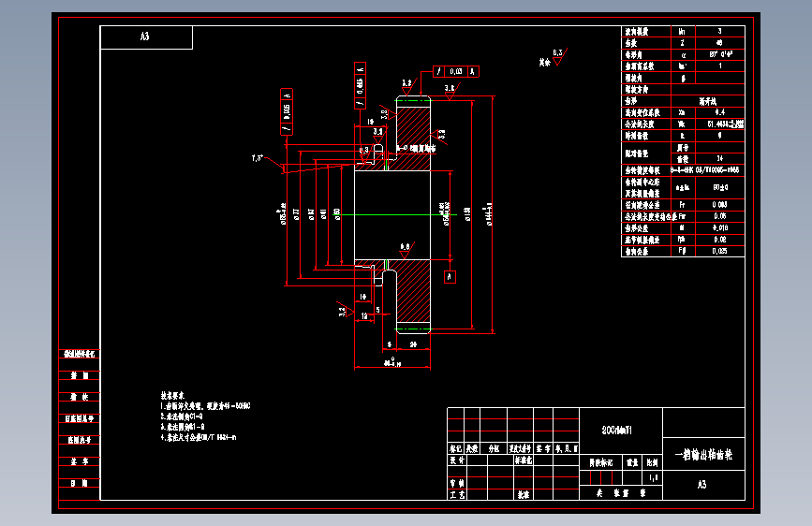Click the Fβ symbol cell
The image size is (812, 526).
pos(682,251)
